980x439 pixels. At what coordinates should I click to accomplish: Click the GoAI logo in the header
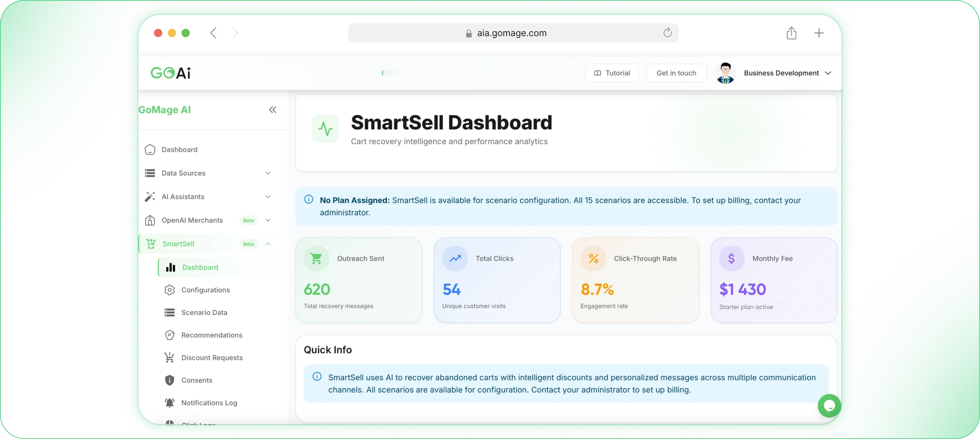point(170,73)
